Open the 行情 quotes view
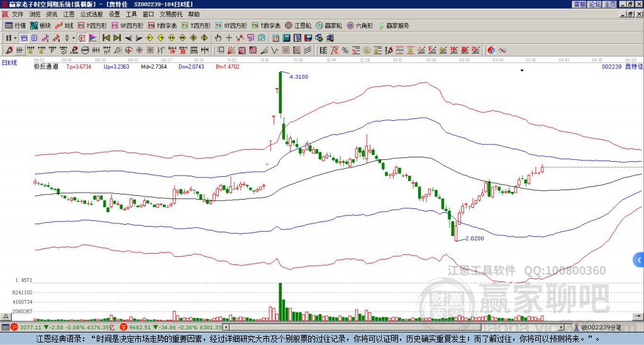 pos(15,25)
